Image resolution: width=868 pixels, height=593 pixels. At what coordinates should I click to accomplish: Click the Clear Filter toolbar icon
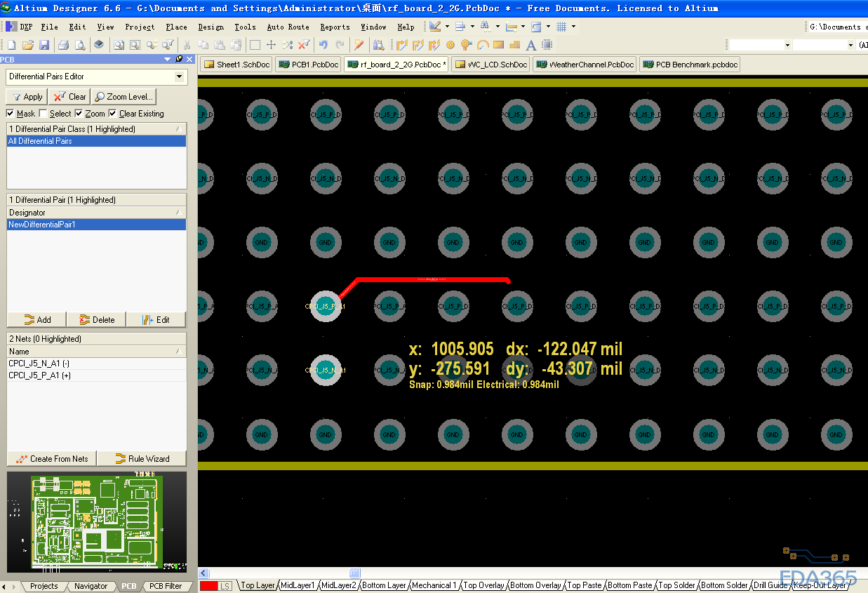pyautogui.click(x=304, y=45)
